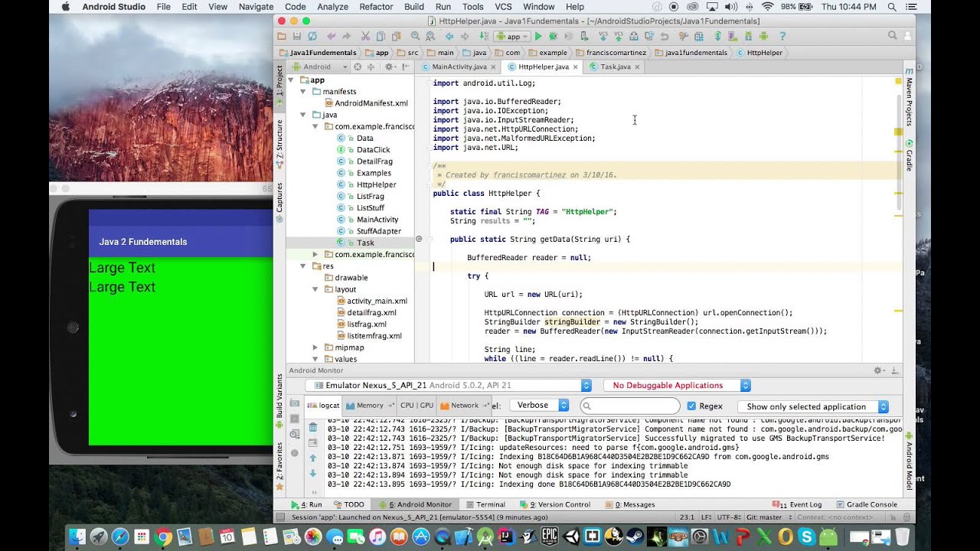Expand the mipmap folder

pos(315,347)
